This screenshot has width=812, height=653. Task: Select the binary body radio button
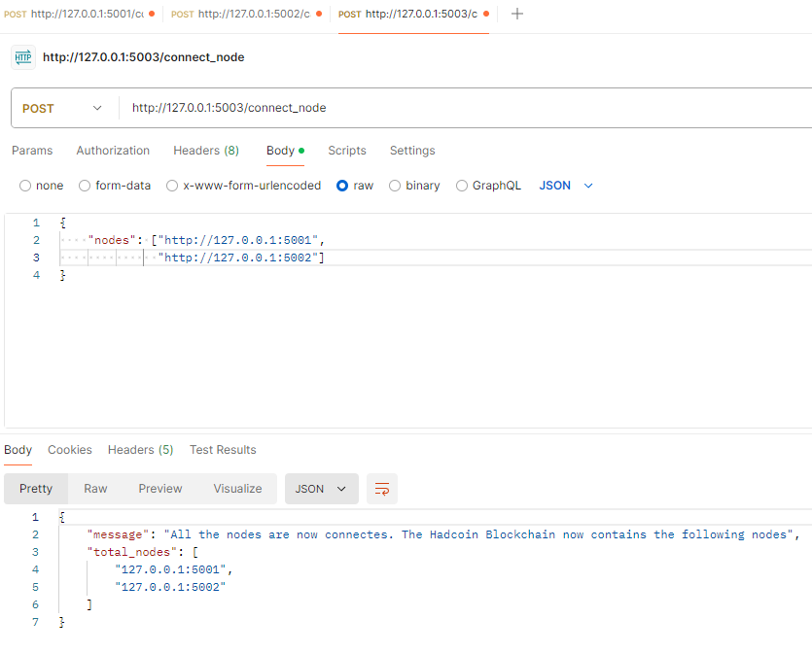tap(395, 186)
